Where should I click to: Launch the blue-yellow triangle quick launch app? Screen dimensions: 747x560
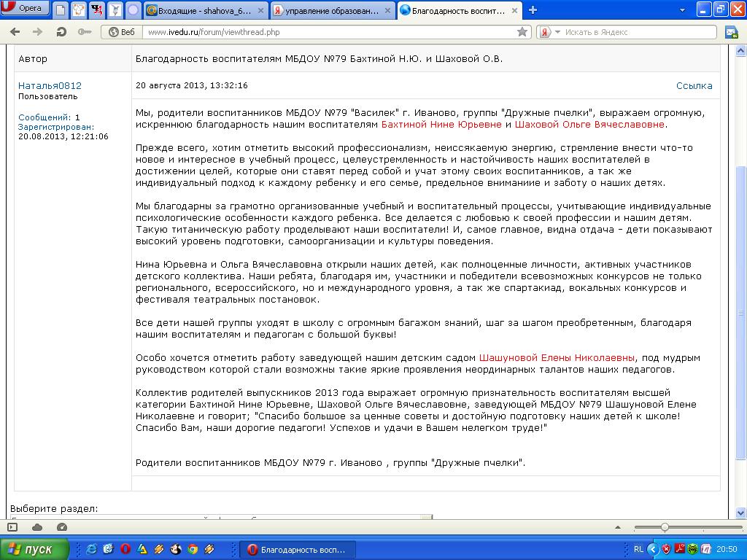142,549
